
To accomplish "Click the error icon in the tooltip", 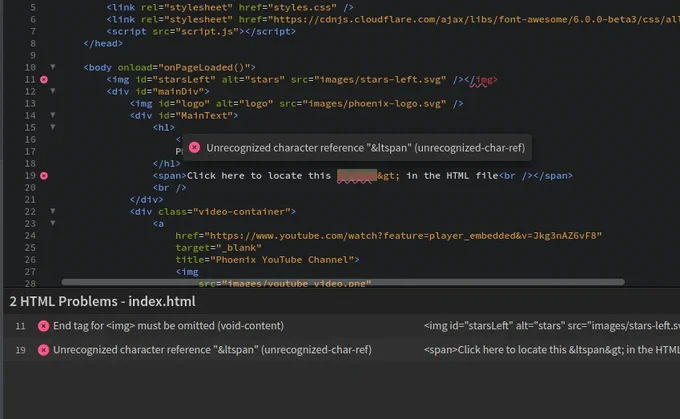I will [194, 147].
